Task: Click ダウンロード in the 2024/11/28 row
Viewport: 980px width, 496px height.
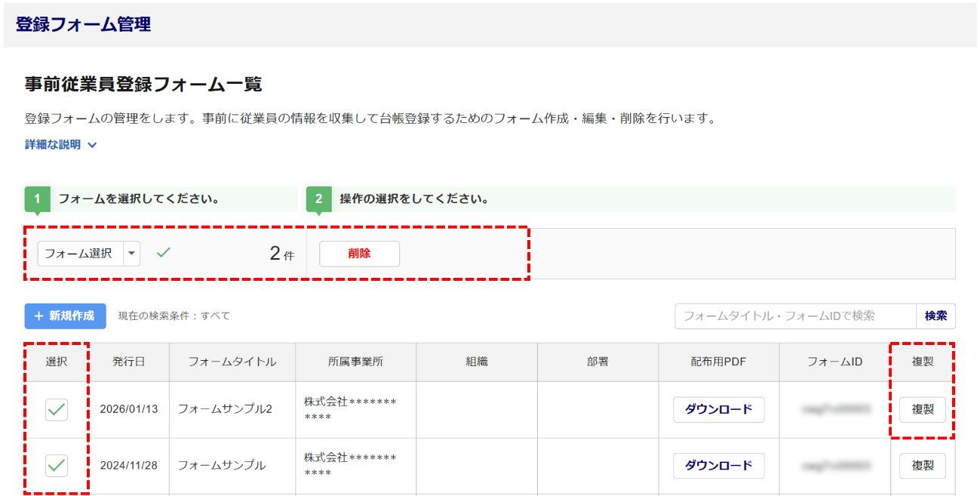Action: [x=718, y=466]
